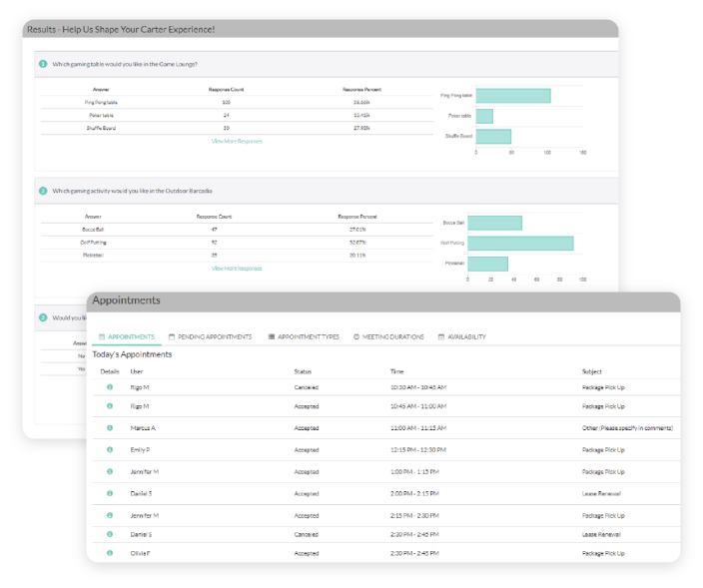
Task: Click the User column header
Action: click(137, 371)
